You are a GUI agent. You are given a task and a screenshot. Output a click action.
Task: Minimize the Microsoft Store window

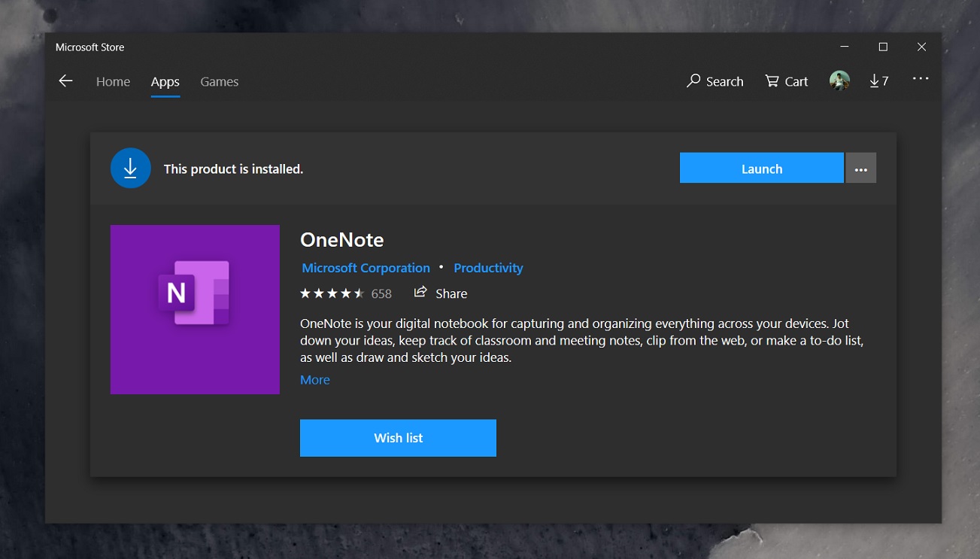(x=845, y=47)
